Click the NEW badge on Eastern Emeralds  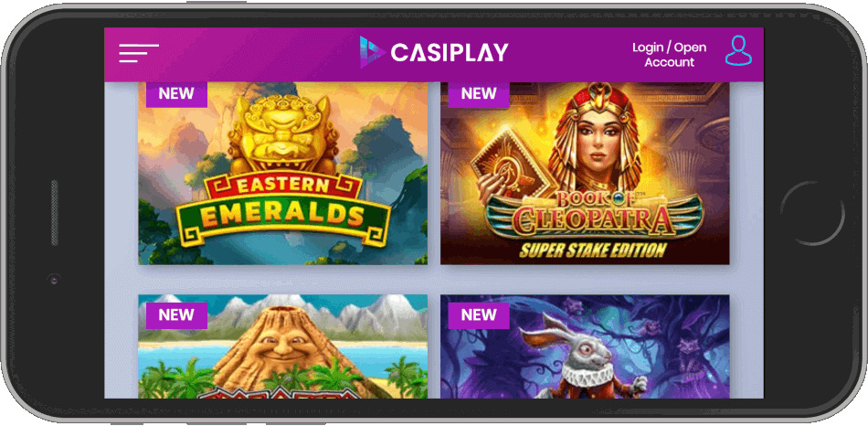[176, 94]
